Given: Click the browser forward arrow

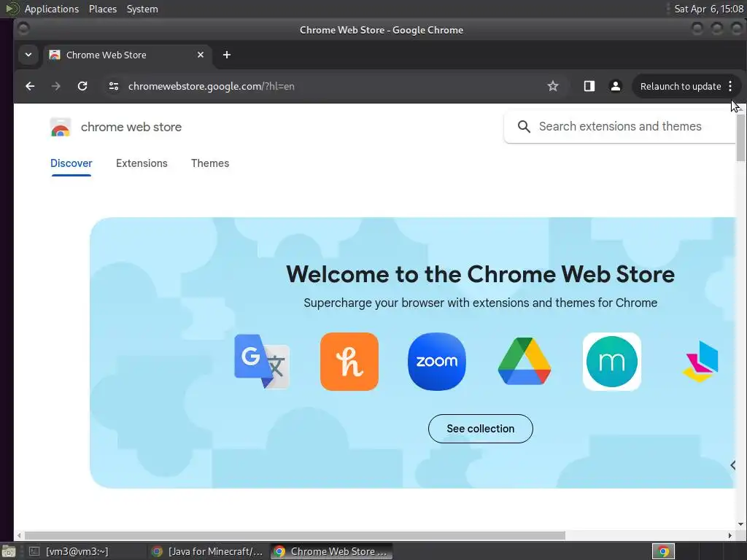Looking at the screenshot, I should [55, 86].
